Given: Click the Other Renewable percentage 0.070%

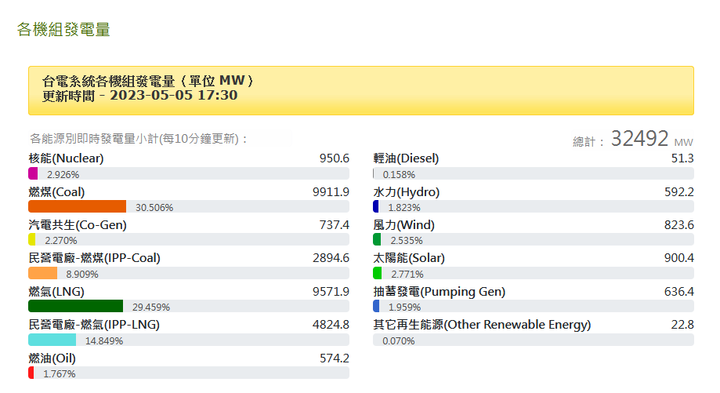Looking at the screenshot, I should pos(399,341).
